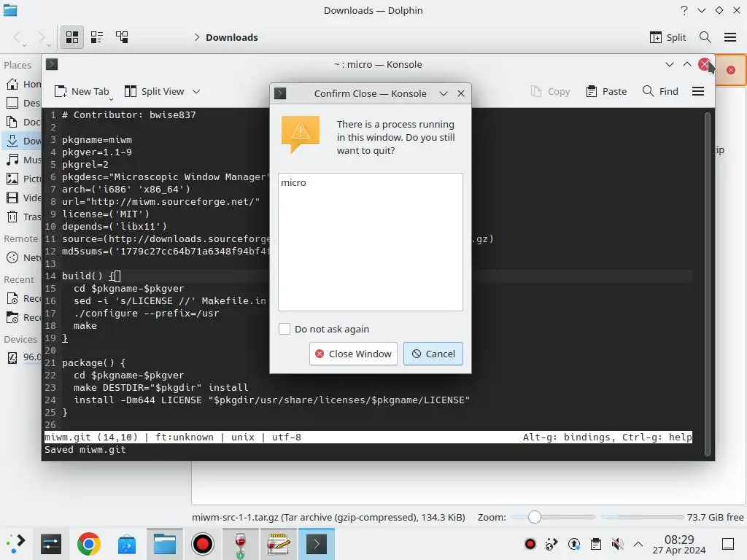747x560 pixels.
Task: Click the Konsole terminal icon in titlebar
Action: click(52, 64)
